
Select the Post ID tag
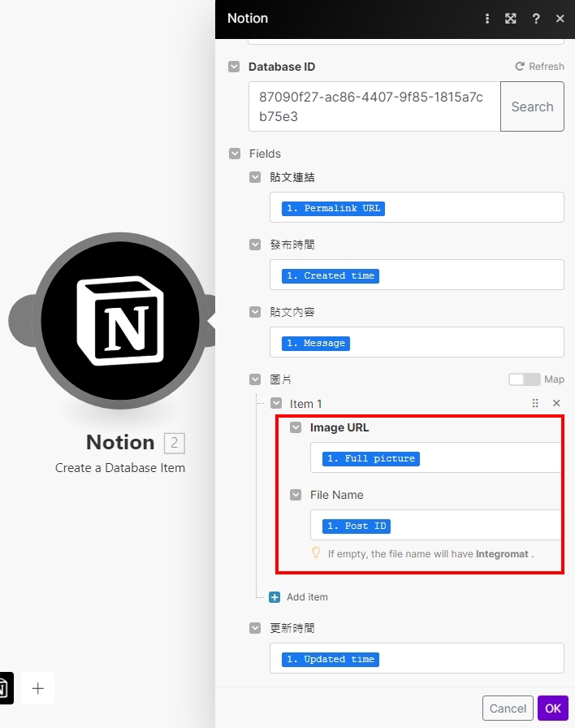pyautogui.click(x=357, y=526)
